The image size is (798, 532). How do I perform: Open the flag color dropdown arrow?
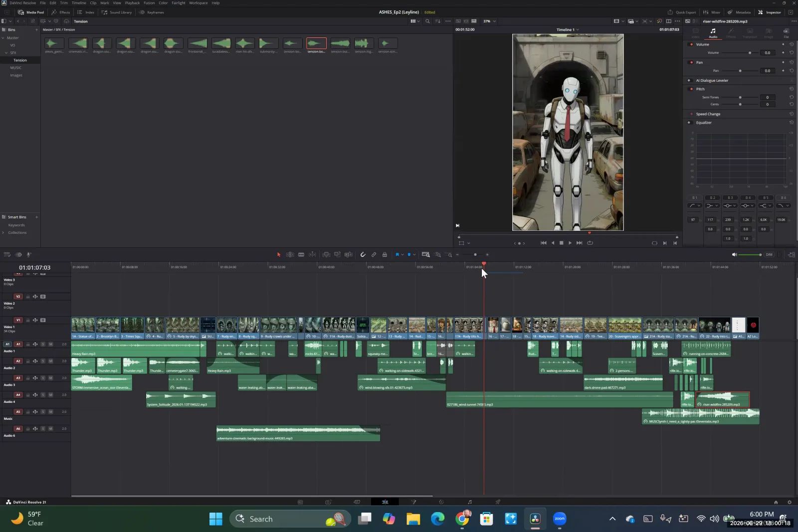coord(402,255)
